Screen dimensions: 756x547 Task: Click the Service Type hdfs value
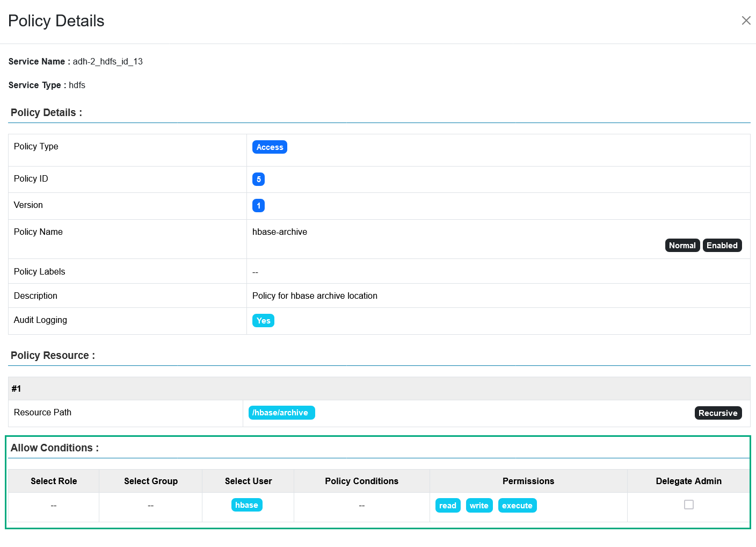(77, 85)
